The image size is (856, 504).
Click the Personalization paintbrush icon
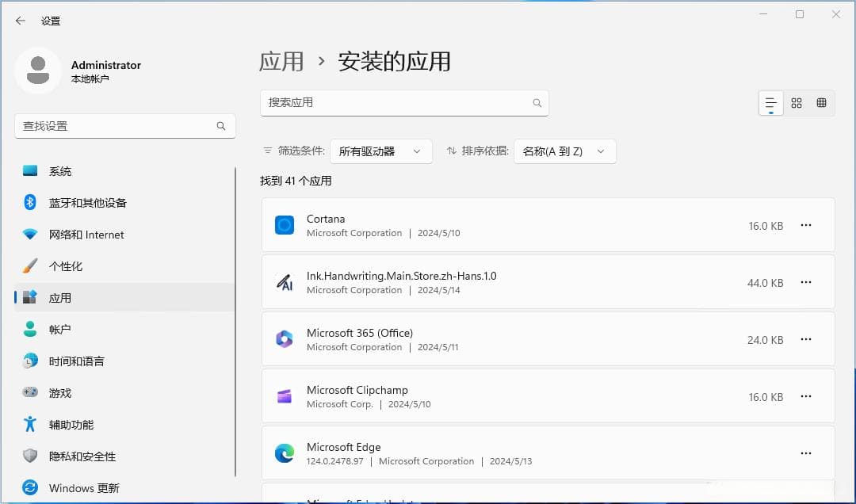pyautogui.click(x=30, y=266)
